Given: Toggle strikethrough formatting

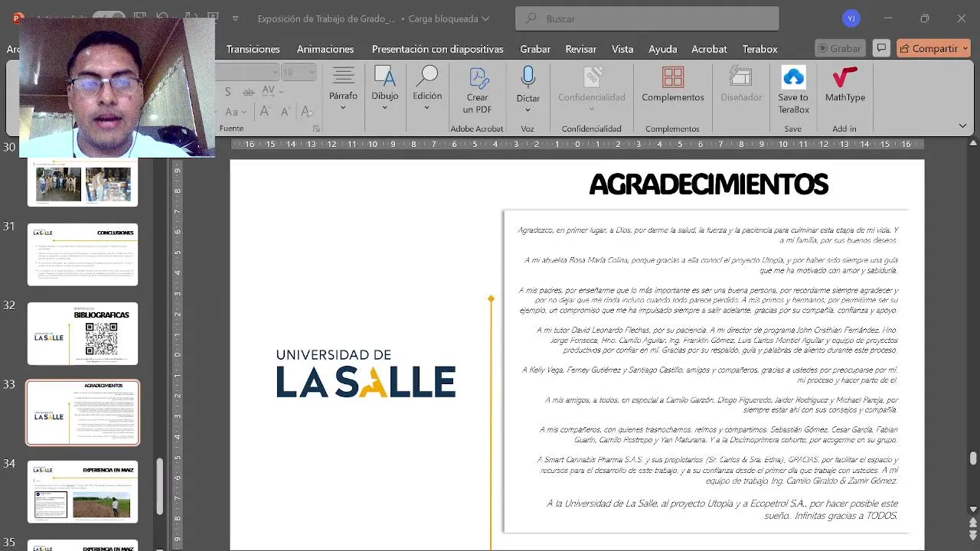Looking at the screenshot, I should point(248,92).
